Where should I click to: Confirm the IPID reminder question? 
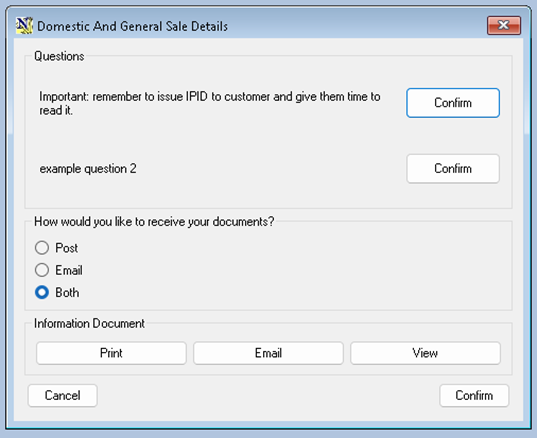coord(453,103)
